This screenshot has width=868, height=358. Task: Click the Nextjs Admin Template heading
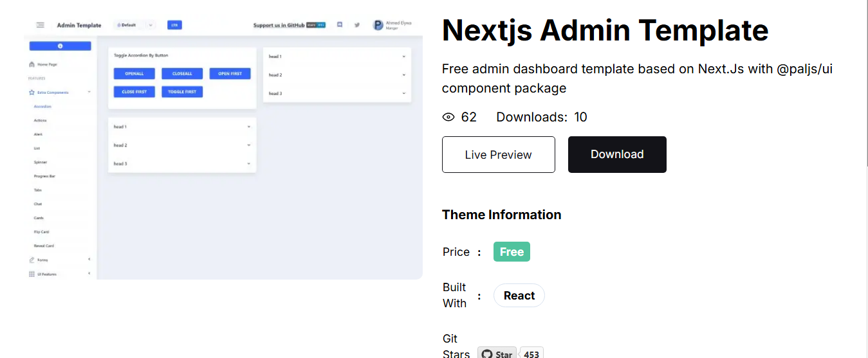(x=605, y=30)
